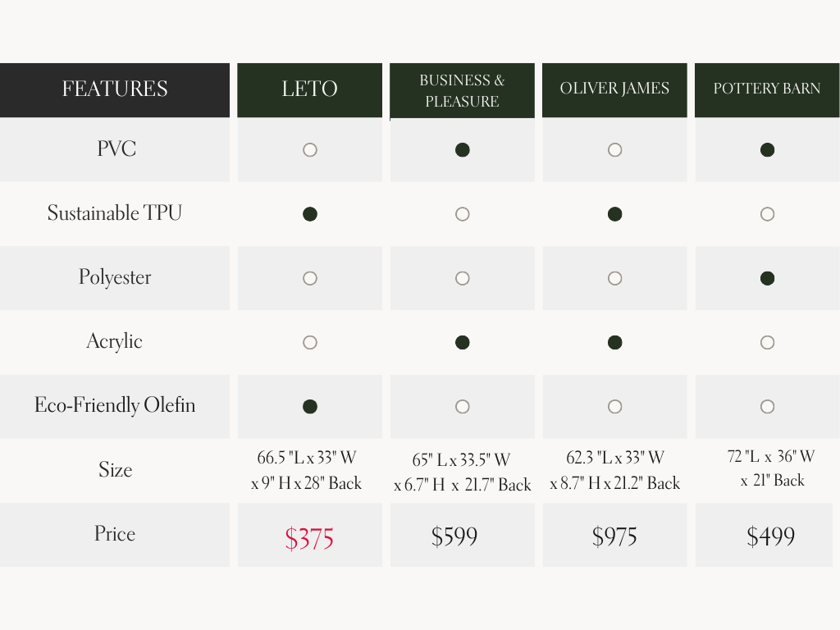The height and width of the screenshot is (630, 840).
Task: Select Pottery Barn's filled PVC dot
Action: tap(767, 150)
